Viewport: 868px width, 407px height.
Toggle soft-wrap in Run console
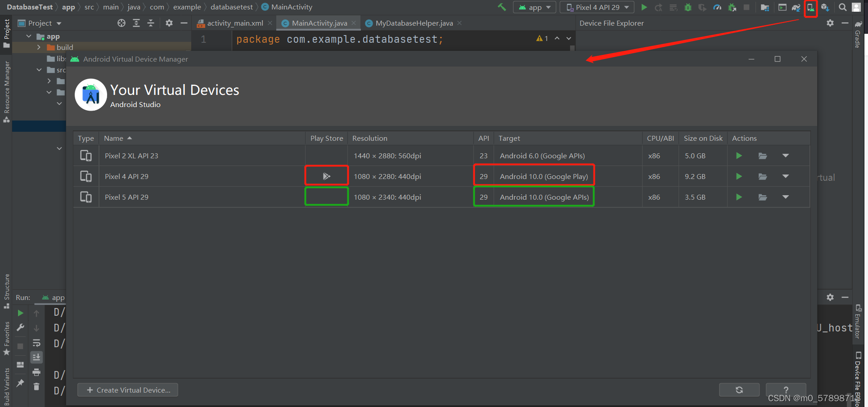[x=36, y=343]
